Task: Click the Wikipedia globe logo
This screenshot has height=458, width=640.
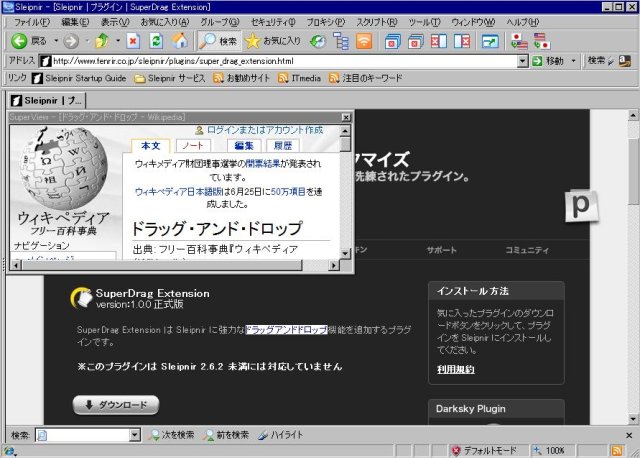Action: click(x=64, y=168)
